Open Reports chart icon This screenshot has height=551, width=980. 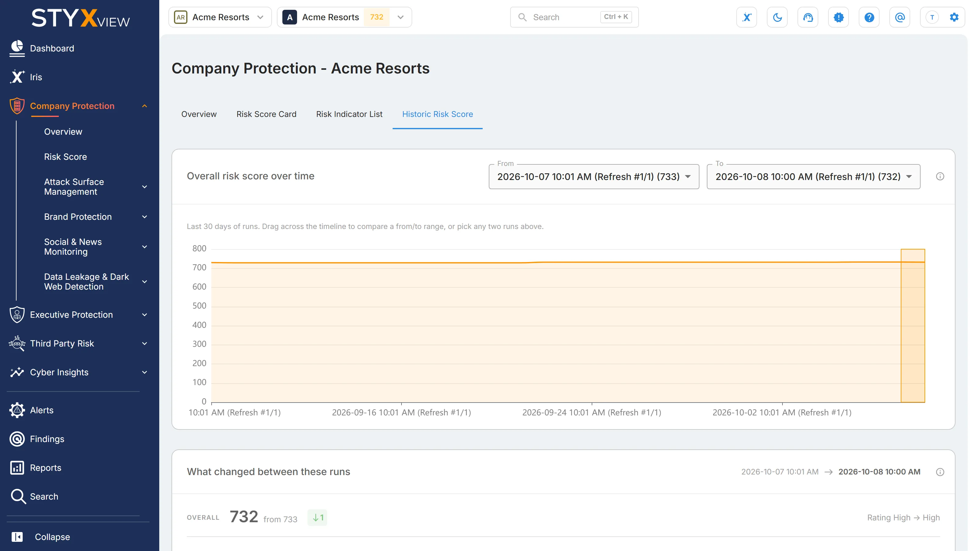17,468
